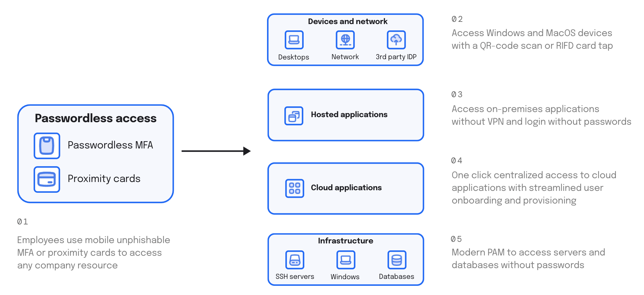Click the Network globe icon

(x=345, y=40)
